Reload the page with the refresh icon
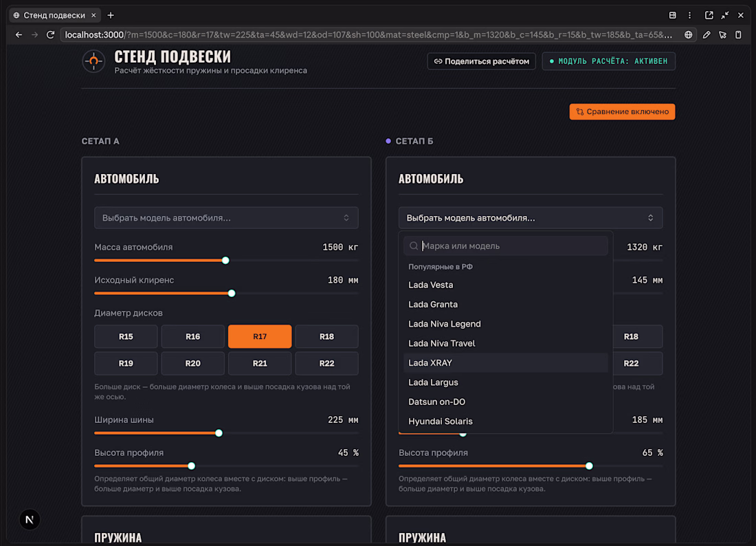This screenshot has width=756, height=546. point(50,35)
